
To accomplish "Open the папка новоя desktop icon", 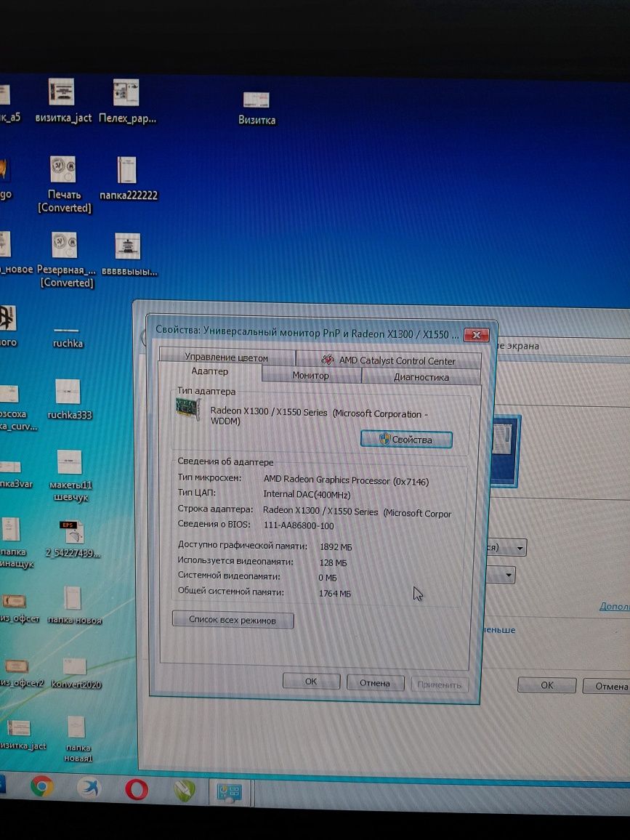I will point(74,605).
